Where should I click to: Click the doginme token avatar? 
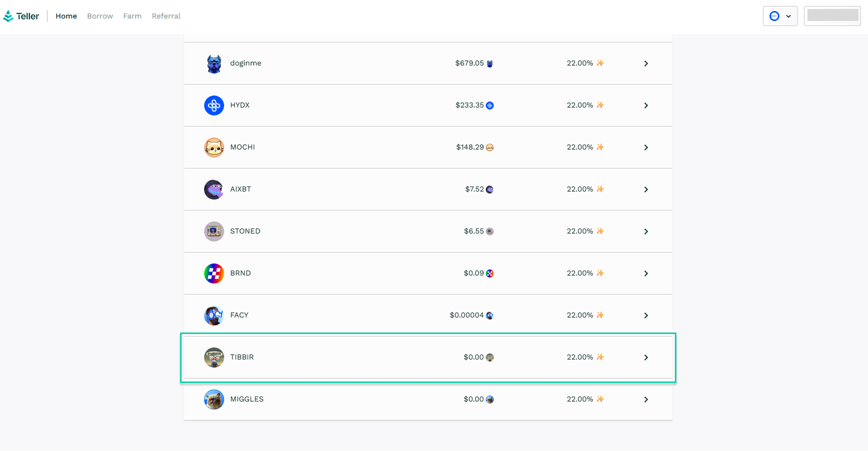pos(214,63)
